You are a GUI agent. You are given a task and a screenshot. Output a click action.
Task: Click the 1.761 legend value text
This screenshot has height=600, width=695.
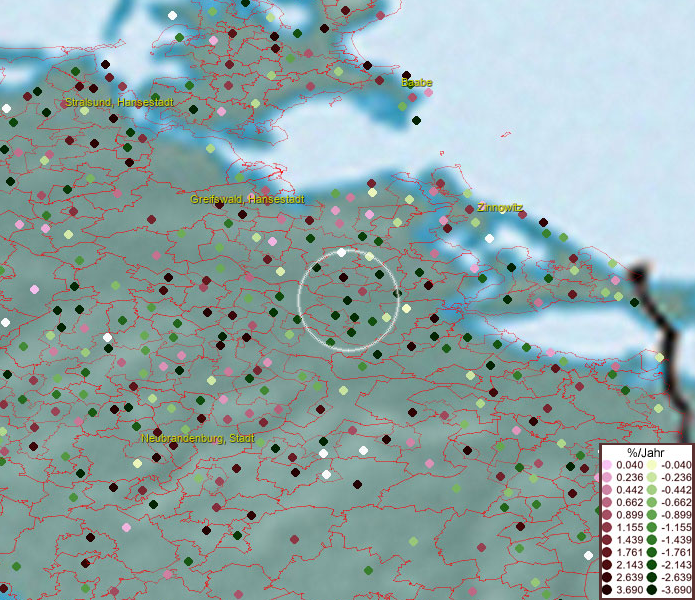click(630, 553)
